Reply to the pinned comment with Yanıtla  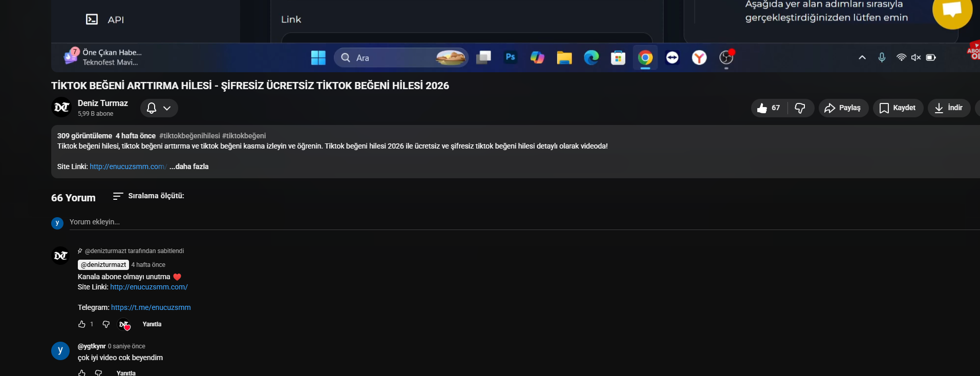click(152, 324)
